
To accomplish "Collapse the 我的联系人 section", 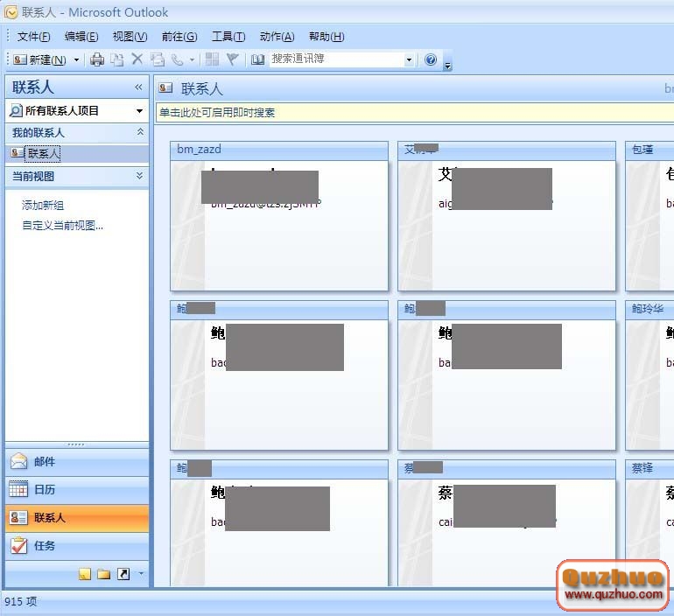I will [x=140, y=132].
